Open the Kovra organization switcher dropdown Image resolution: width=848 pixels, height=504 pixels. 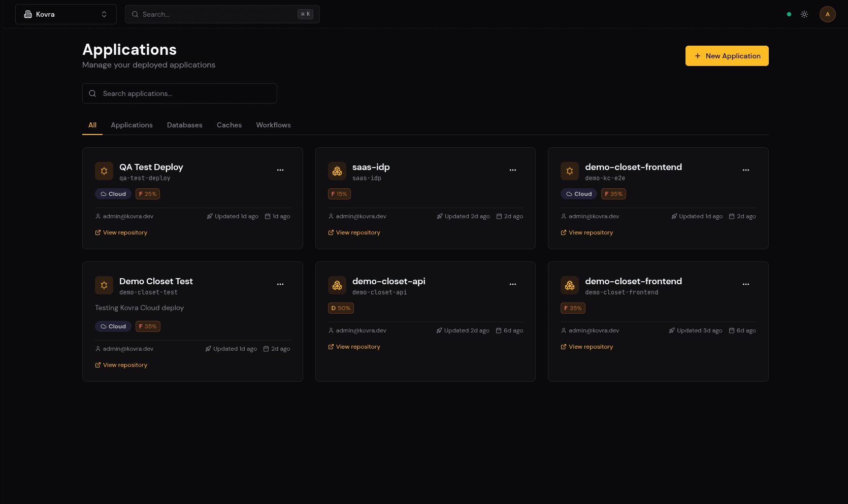coord(66,14)
